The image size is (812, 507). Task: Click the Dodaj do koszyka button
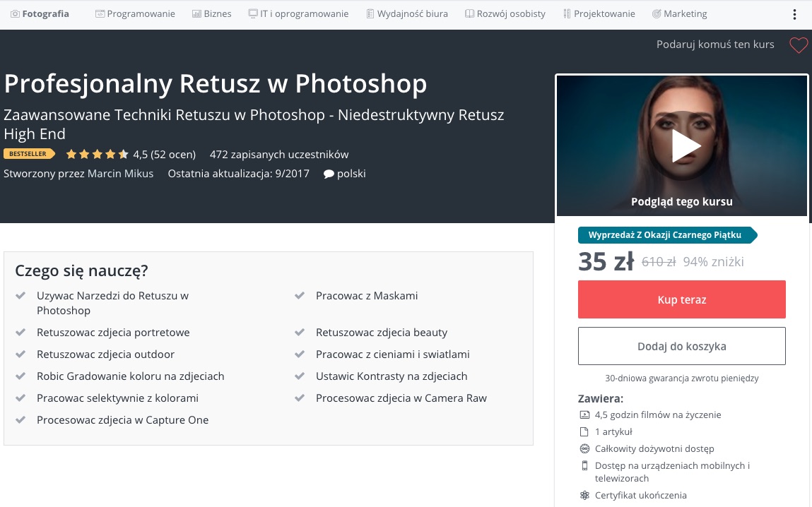[681, 346]
